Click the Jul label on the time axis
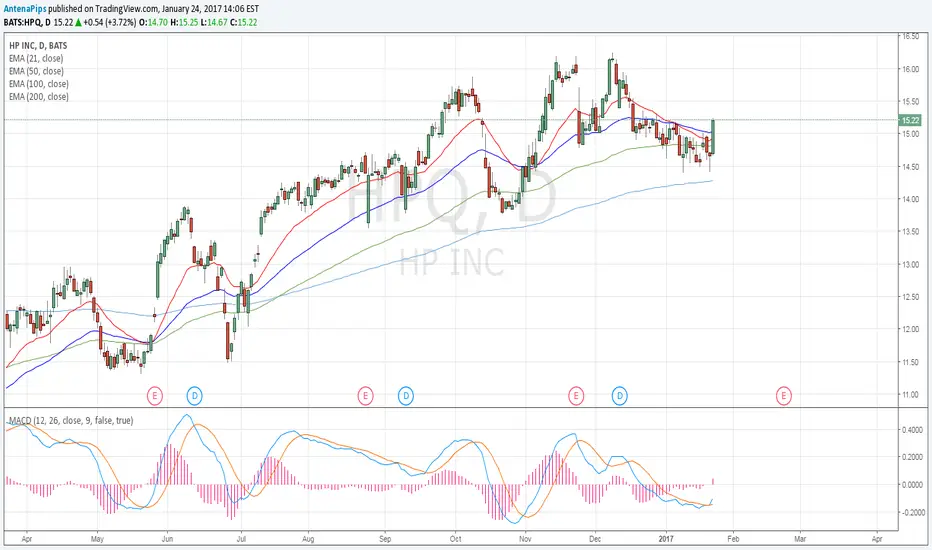 241,539
